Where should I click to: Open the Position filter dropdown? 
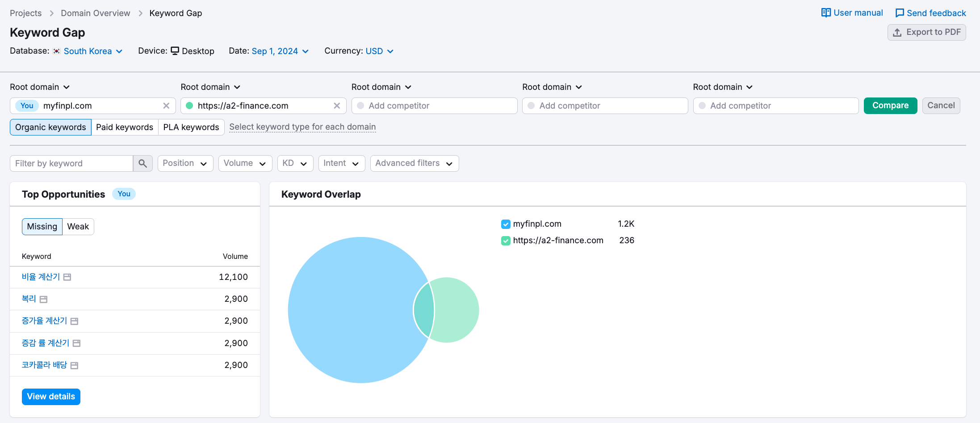[x=185, y=164]
